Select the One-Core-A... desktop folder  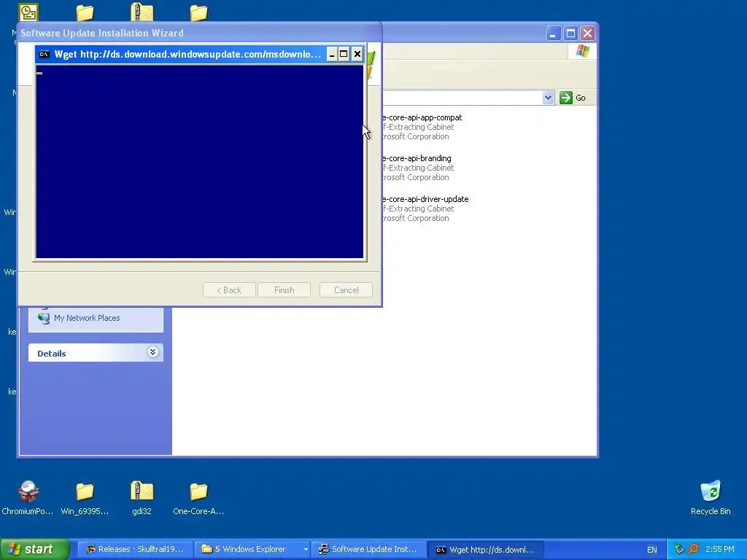click(x=198, y=497)
